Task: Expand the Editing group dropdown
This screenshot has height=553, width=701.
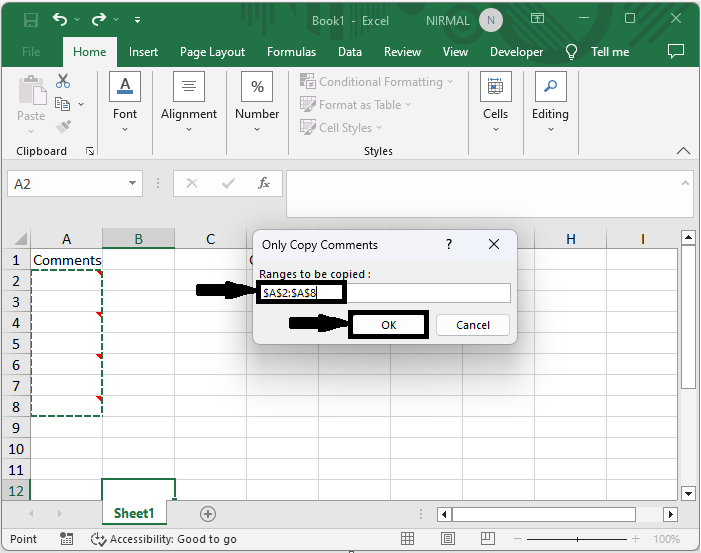Action: (x=550, y=130)
